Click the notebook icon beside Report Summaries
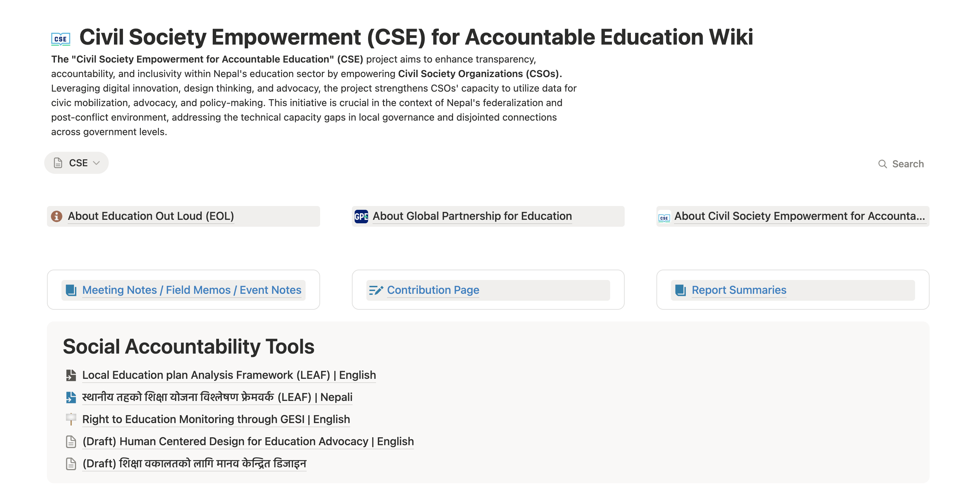 (681, 290)
